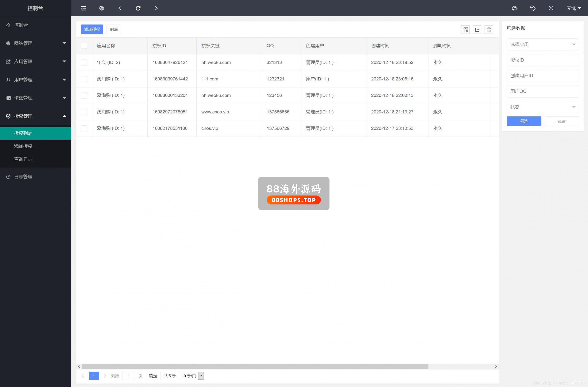This screenshot has width=588, height=387.
Task: Open the theme palette icon
Action: pyautogui.click(x=515, y=8)
